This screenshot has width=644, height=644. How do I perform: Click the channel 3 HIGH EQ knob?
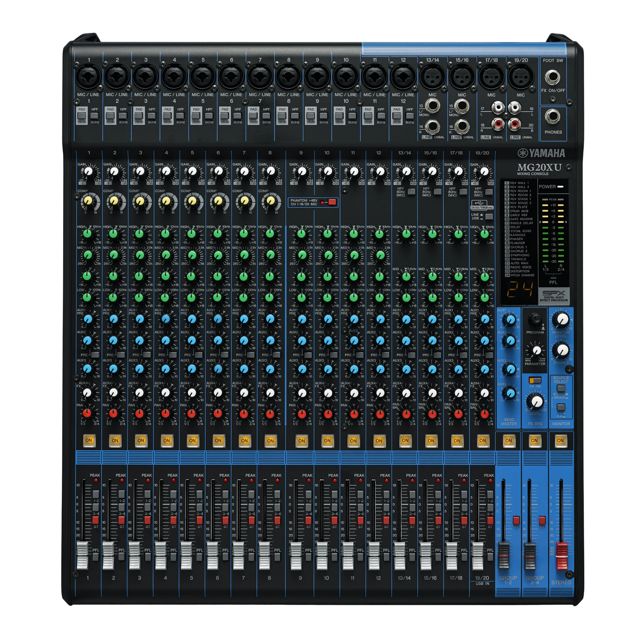click(139, 234)
